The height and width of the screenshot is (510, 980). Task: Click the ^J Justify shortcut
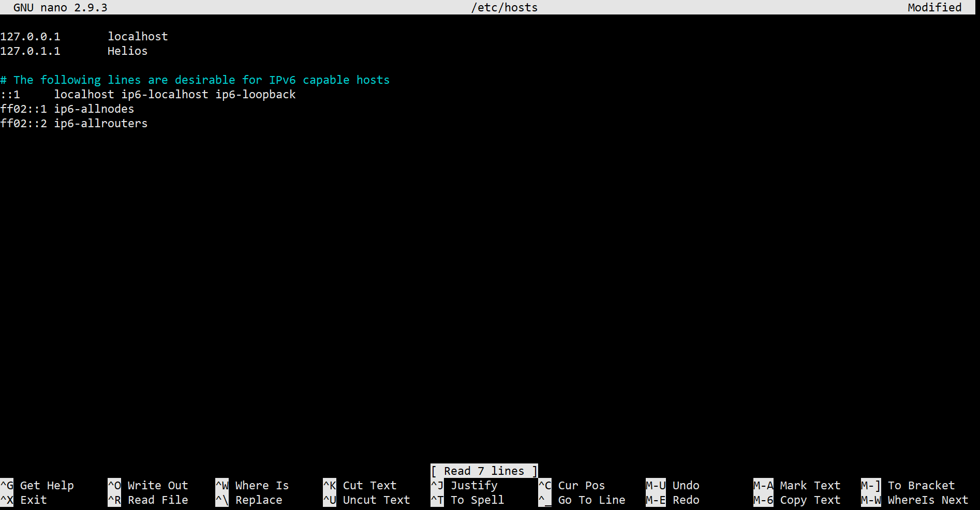[x=465, y=486]
